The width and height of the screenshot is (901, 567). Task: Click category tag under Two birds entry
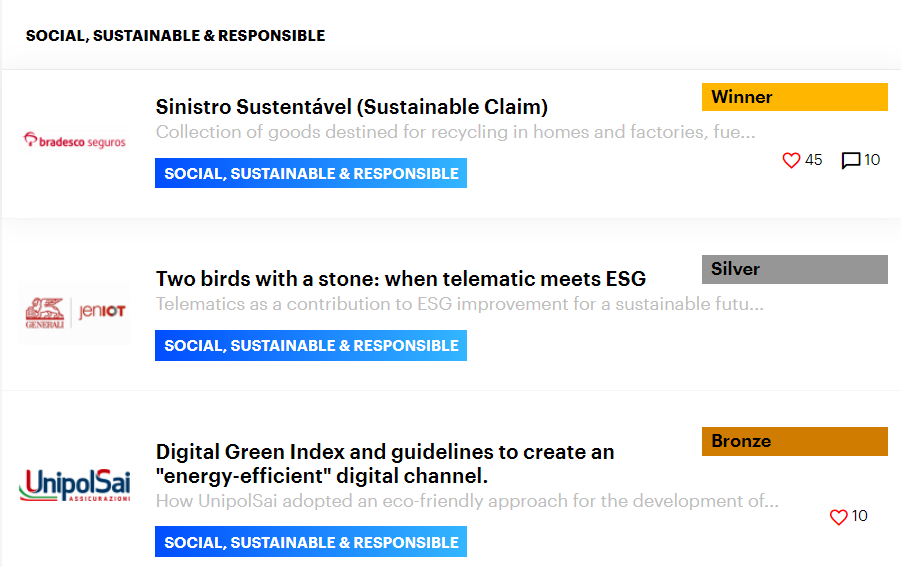tap(311, 345)
